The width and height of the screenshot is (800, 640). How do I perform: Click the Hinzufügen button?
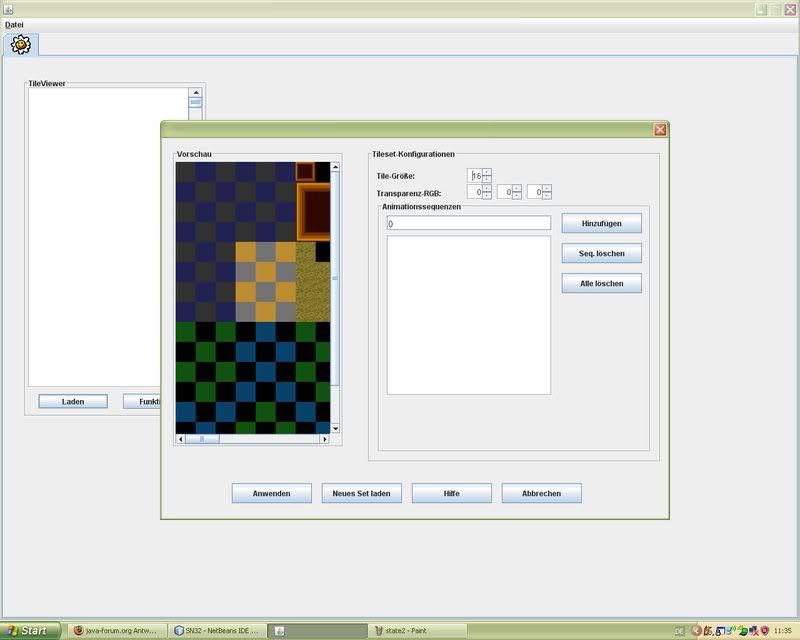[602, 224]
